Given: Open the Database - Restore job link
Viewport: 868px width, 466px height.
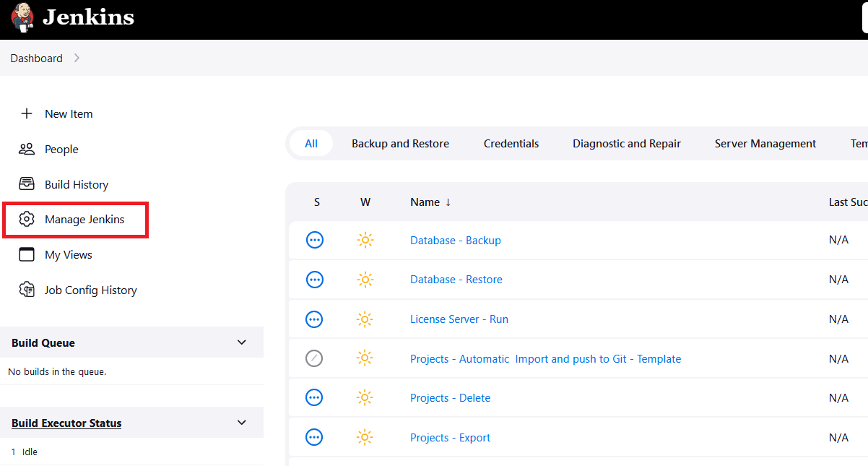Looking at the screenshot, I should click(456, 280).
